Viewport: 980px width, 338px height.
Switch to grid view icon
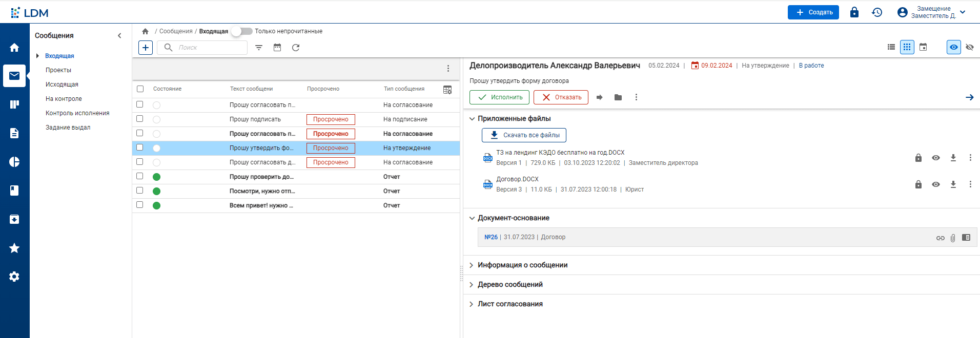[x=907, y=47]
